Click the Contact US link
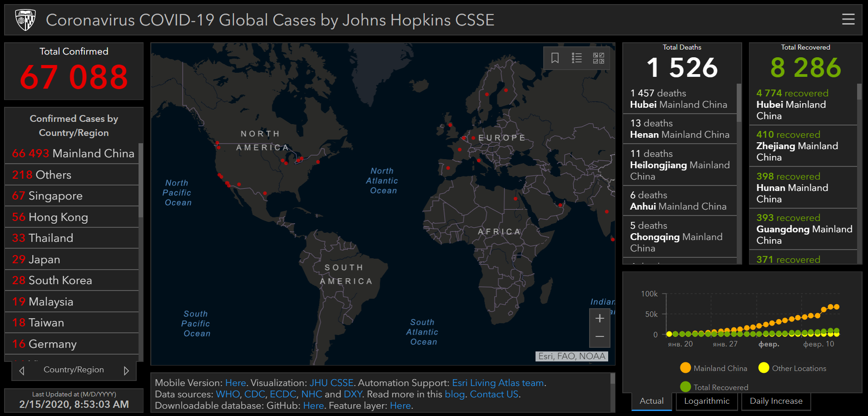Screen dimensions: 868x416 coord(494,394)
